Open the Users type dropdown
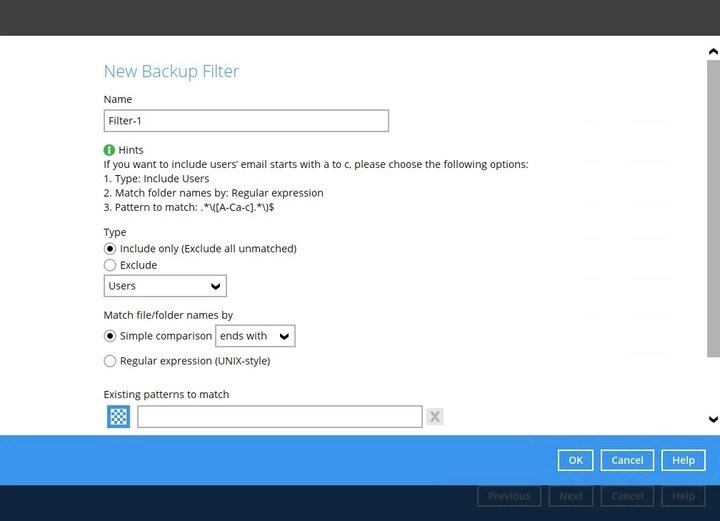This screenshot has width=720, height=521. click(165, 286)
